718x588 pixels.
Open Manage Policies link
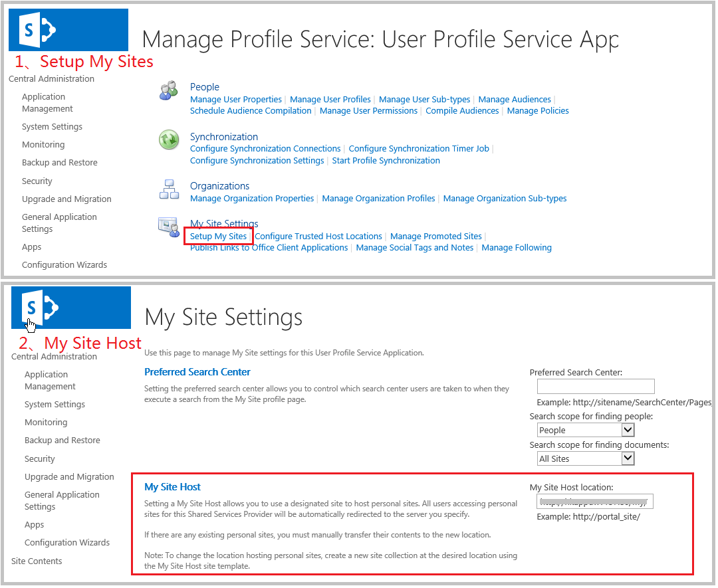pyautogui.click(x=538, y=111)
